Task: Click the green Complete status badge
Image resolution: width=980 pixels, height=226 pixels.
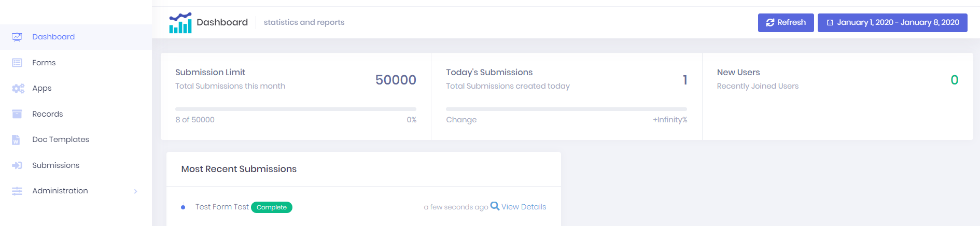Action: pos(272,207)
